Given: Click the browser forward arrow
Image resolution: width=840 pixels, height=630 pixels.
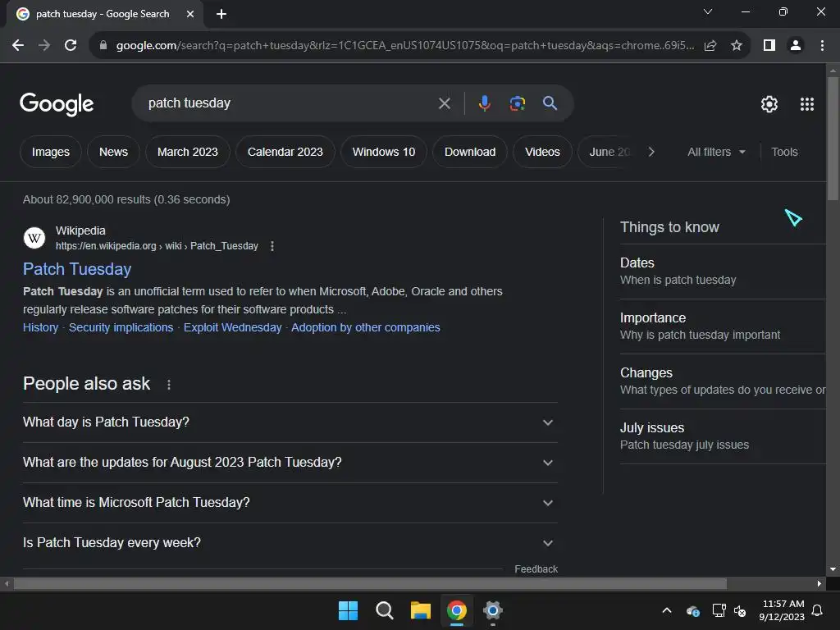Looking at the screenshot, I should 44,46.
